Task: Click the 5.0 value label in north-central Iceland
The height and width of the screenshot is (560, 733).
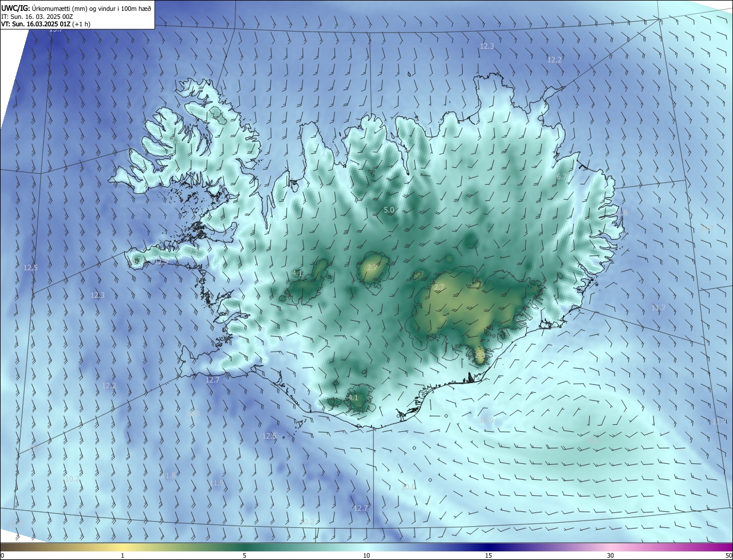Action: pyautogui.click(x=389, y=210)
